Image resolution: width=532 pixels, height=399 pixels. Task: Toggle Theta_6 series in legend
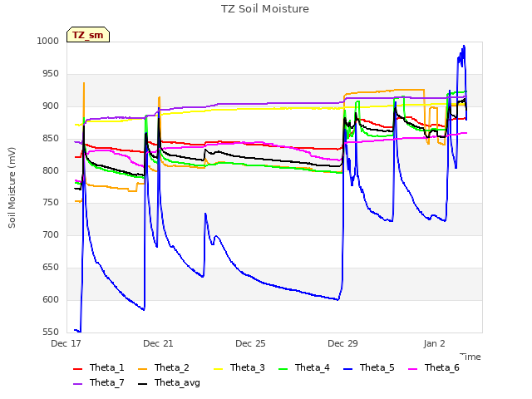coord(434,367)
